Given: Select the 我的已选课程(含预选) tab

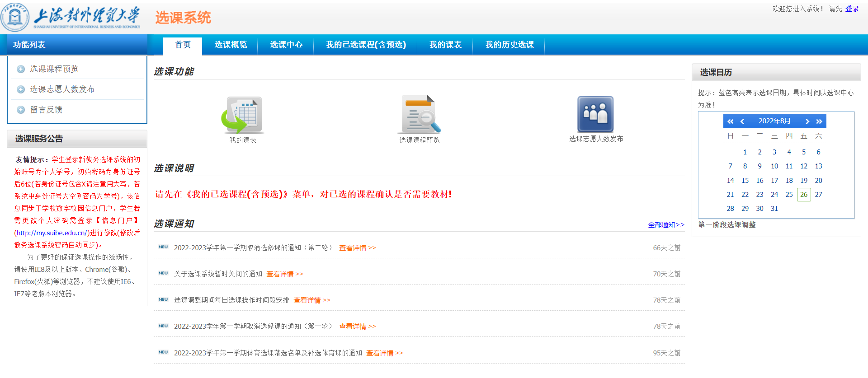Looking at the screenshot, I should coord(366,45).
